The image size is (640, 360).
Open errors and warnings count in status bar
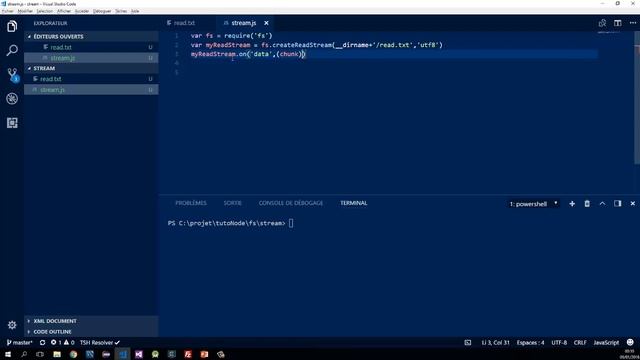[62, 342]
